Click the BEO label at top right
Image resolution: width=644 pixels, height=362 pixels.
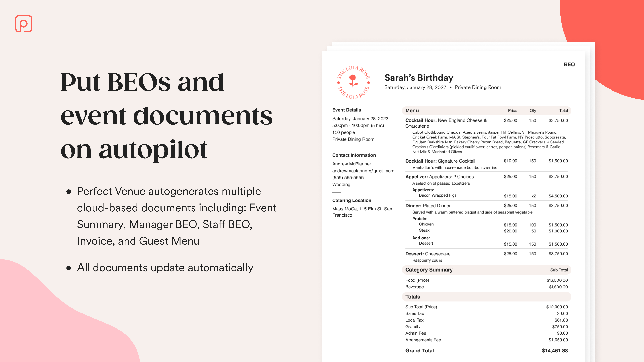pyautogui.click(x=569, y=64)
